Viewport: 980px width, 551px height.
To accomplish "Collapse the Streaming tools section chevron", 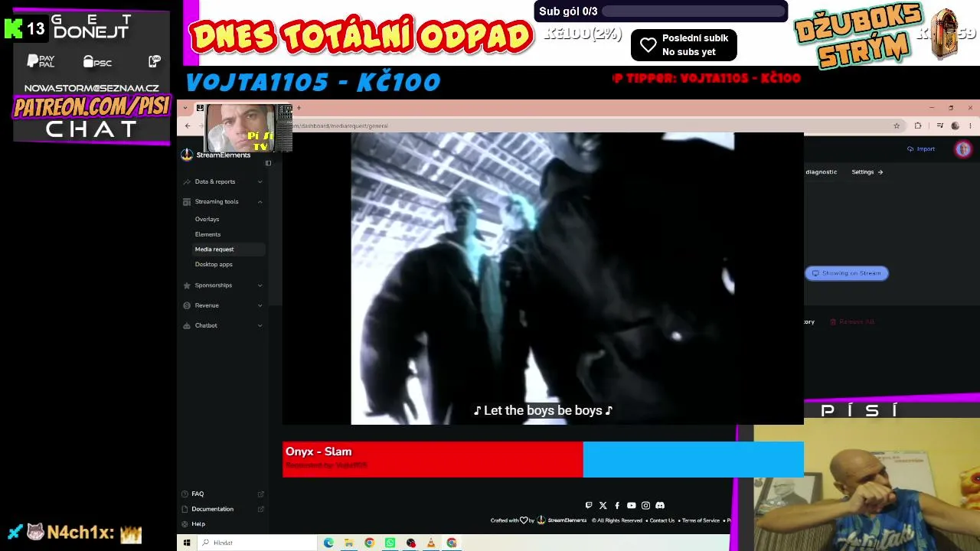I will (260, 202).
